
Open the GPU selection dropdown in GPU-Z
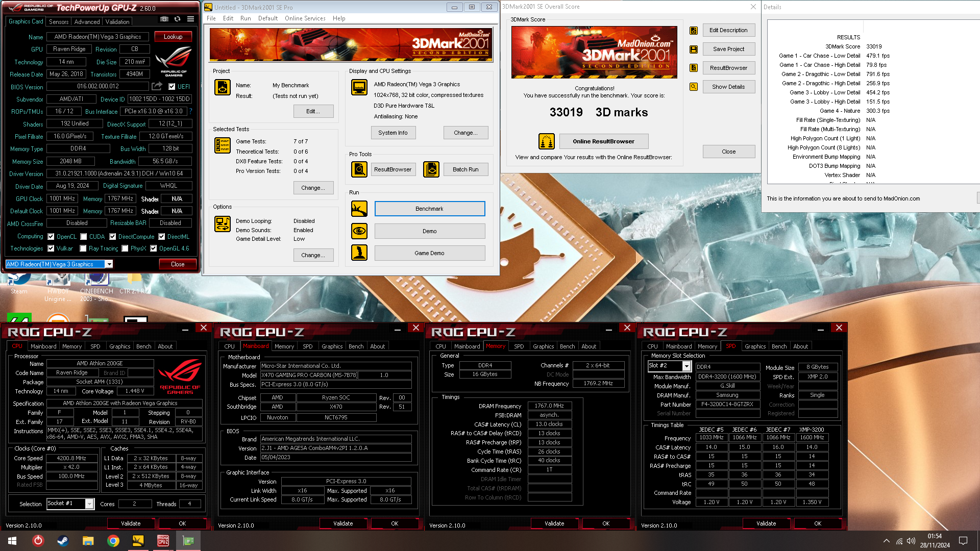point(109,264)
